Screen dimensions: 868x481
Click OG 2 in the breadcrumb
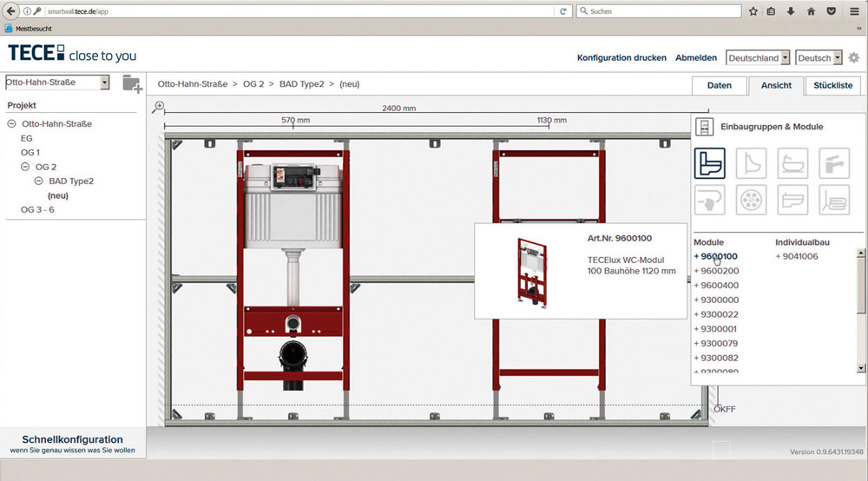pyautogui.click(x=253, y=84)
